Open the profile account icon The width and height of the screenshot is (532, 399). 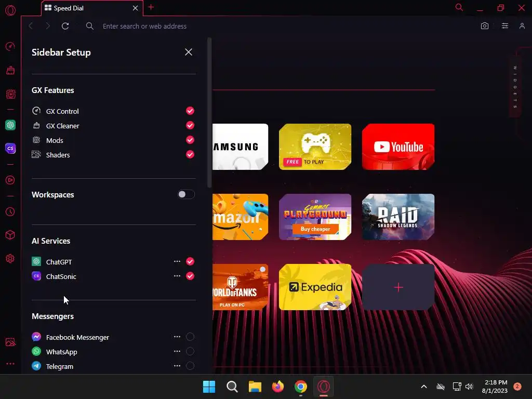pos(522,26)
